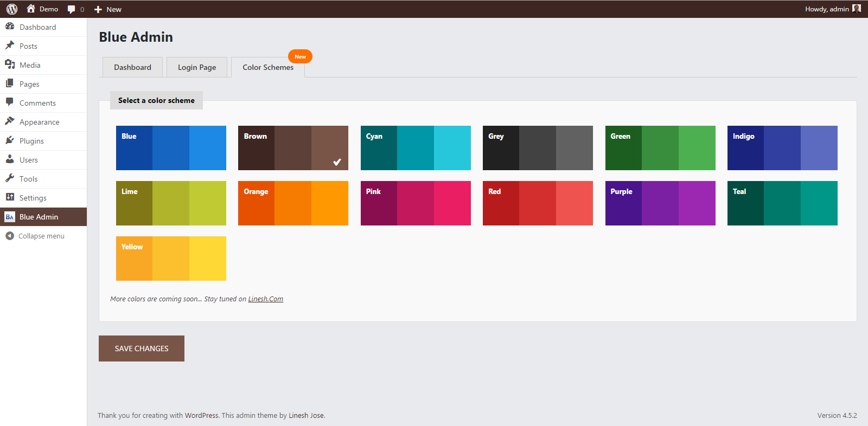Image resolution: width=868 pixels, height=426 pixels.
Task: Click admin avatar in top bar
Action: click(857, 9)
